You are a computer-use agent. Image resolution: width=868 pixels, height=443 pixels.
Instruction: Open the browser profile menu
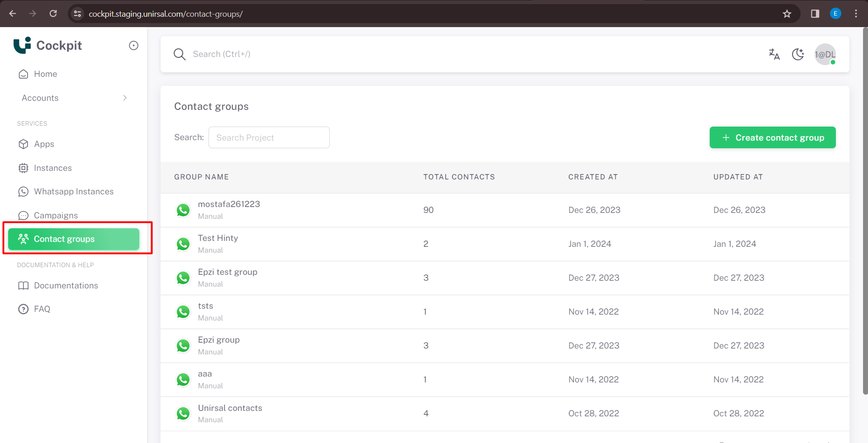pos(835,14)
